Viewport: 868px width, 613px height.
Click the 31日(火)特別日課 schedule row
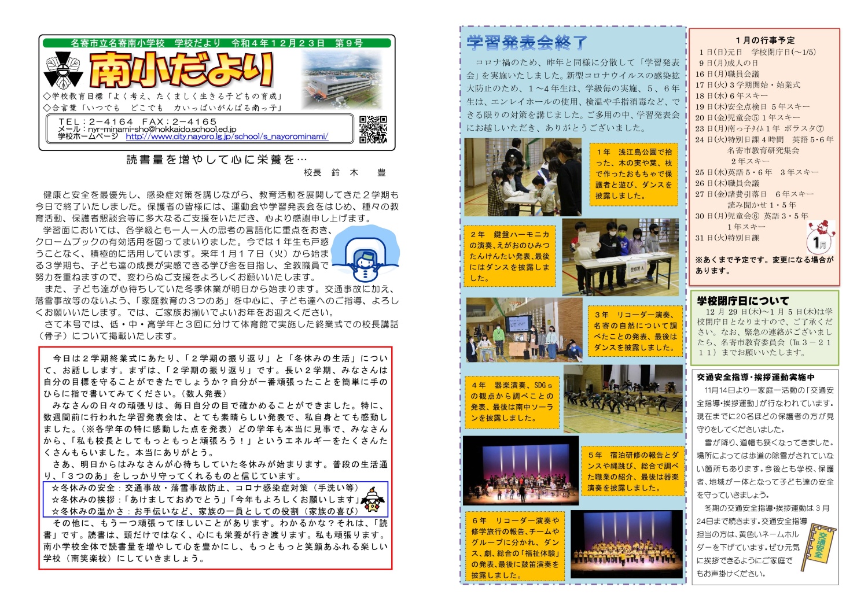click(x=727, y=237)
